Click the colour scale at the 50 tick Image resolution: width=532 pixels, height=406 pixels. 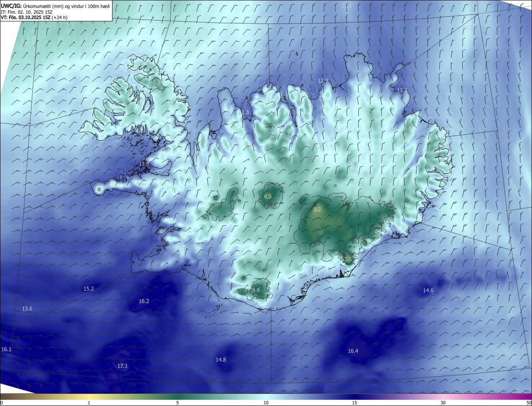click(529, 403)
